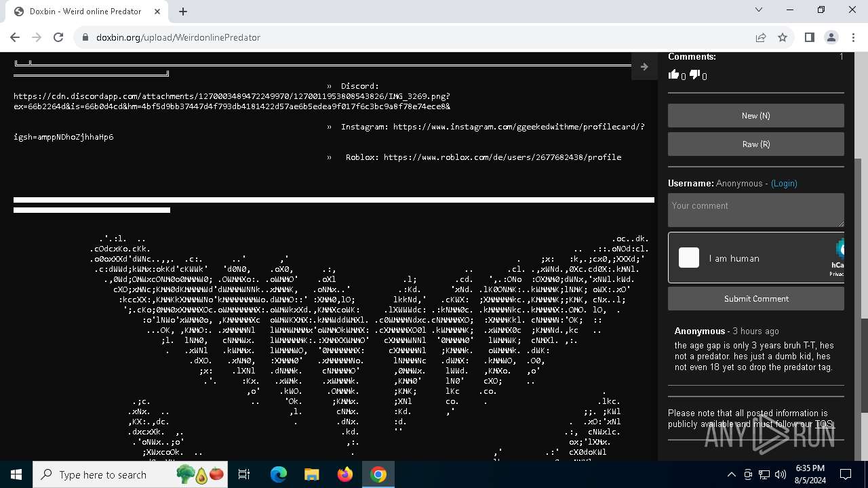Open the browser side panel icon
868x488 pixels.
(x=809, y=37)
